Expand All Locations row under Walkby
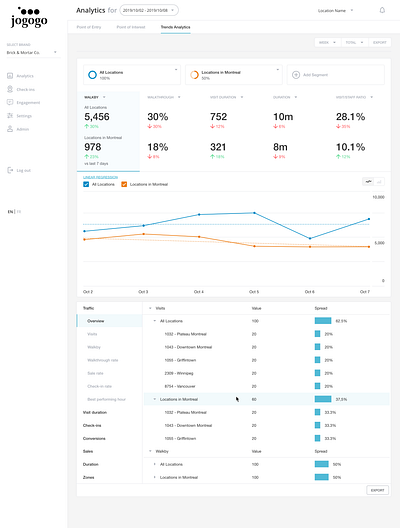The image size is (400, 528). click(x=155, y=464)
